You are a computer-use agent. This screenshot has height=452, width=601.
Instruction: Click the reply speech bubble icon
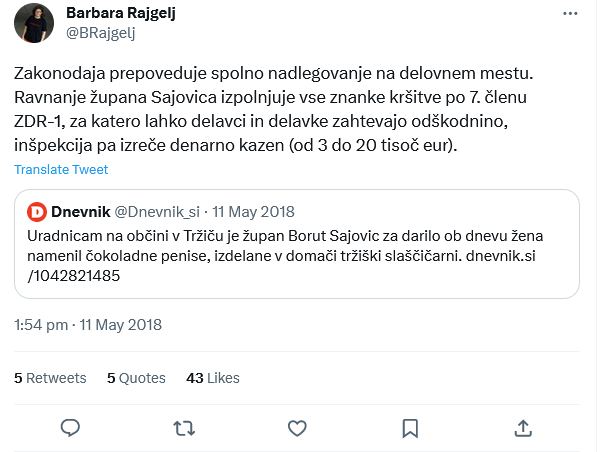point(70,428)
